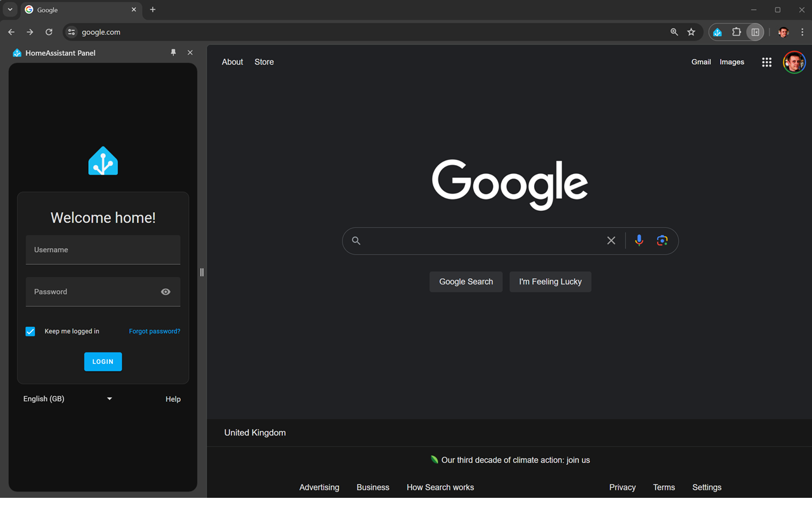812x508 pixels.
Task: Bookmark the page using the star icon
Action: 691,32
